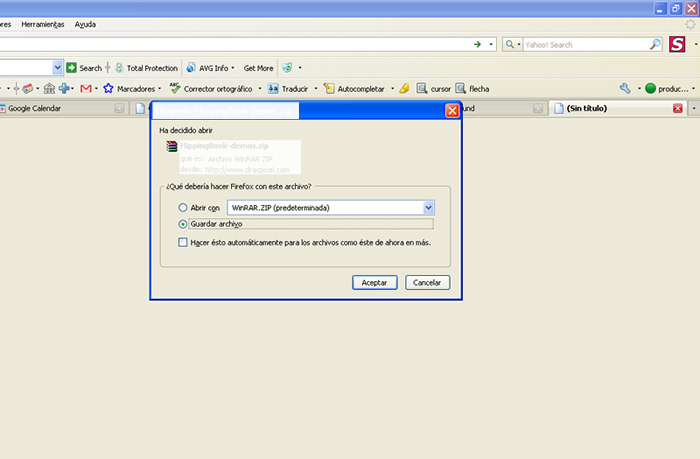The image size is (700, 459).
Task: Check 'Hacer ésto automáticamente' checkbox
Action: pyautogui.click(x=182, y=242)
